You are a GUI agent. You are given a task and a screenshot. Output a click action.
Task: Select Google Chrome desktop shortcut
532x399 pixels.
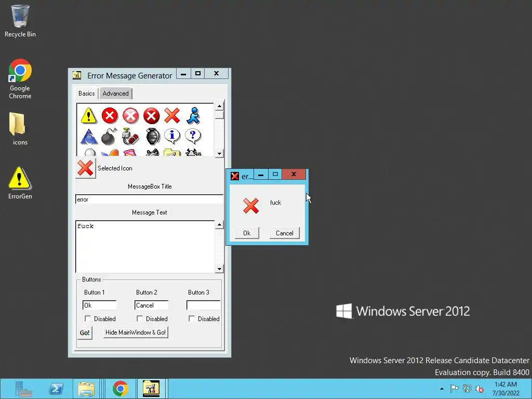20,79
